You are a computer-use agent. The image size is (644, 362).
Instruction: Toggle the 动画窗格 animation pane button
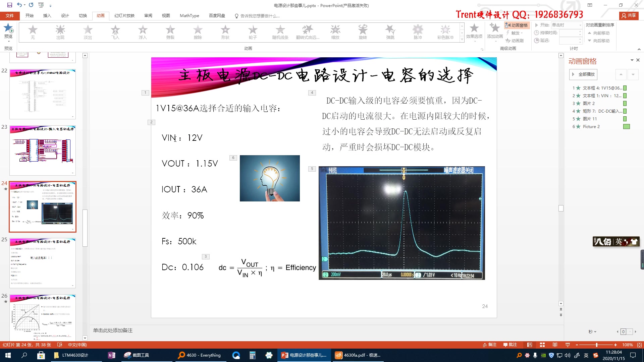point(517,25)
